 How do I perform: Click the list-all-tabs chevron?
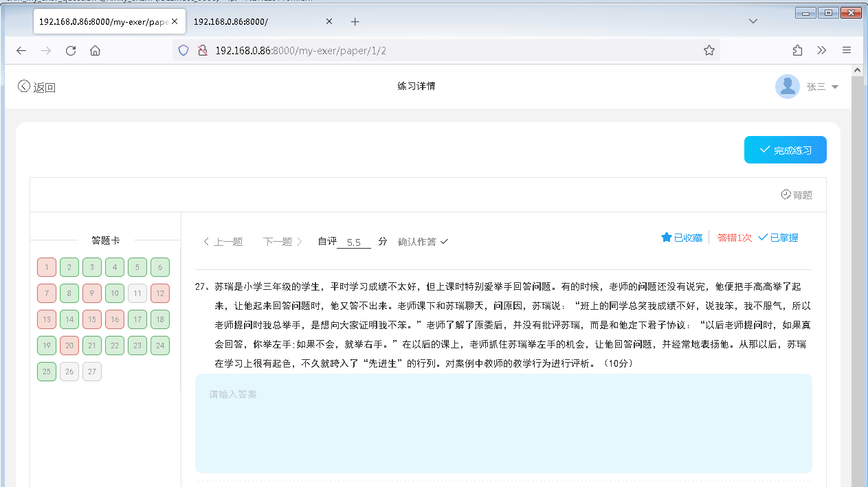click(x=753, y=21)
